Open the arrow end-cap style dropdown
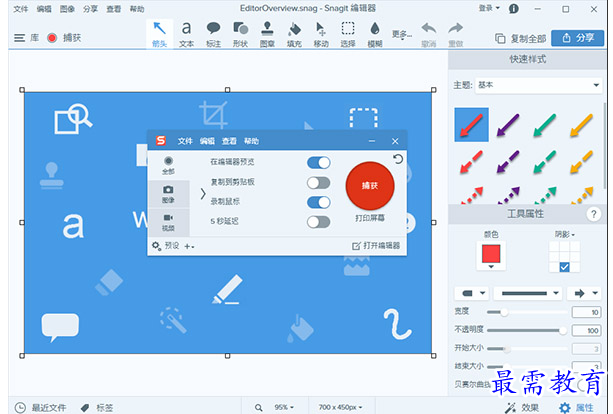Viewport: 613px width, 414px height. pyautogui.click(x=583, y=293)
